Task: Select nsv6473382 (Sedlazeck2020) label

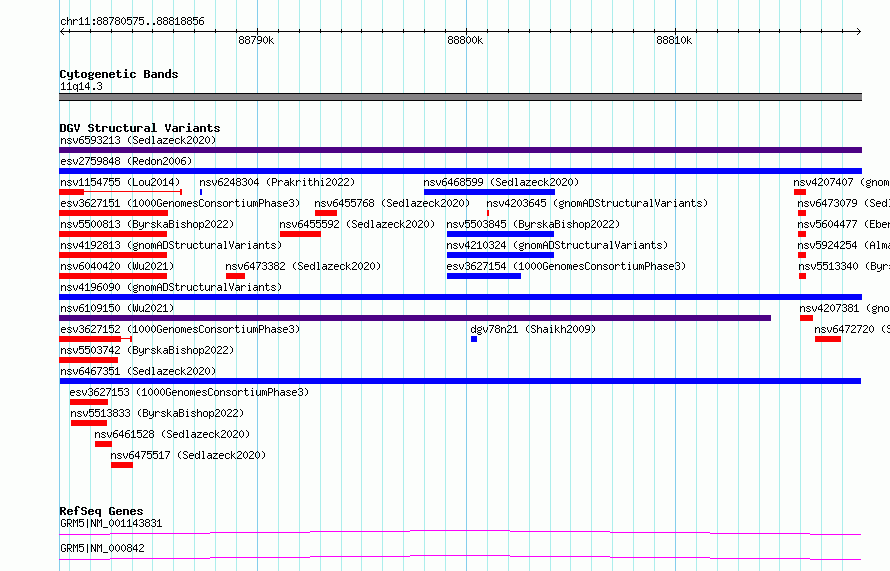Action: point(303,266)
